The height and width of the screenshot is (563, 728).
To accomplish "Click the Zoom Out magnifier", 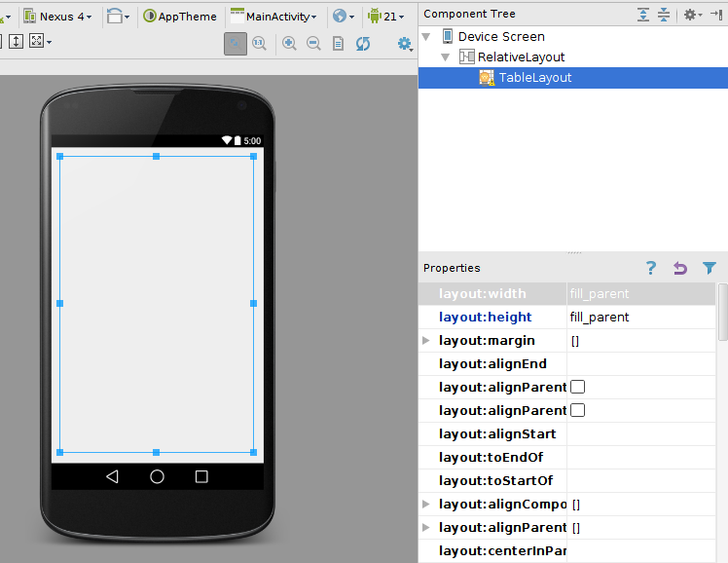I will pos(313,44).
